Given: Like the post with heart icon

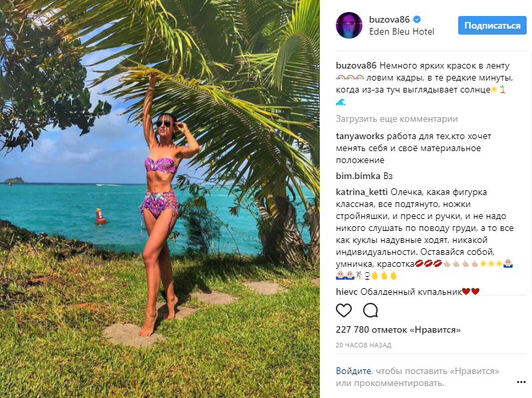Looking at the screenshot, I should tap(344, 310).
